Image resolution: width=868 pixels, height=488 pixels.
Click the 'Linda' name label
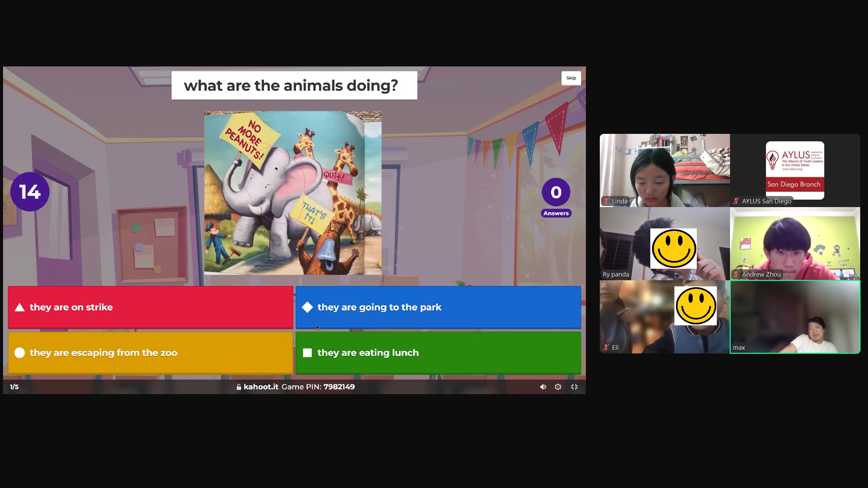[x=619, y=201]
